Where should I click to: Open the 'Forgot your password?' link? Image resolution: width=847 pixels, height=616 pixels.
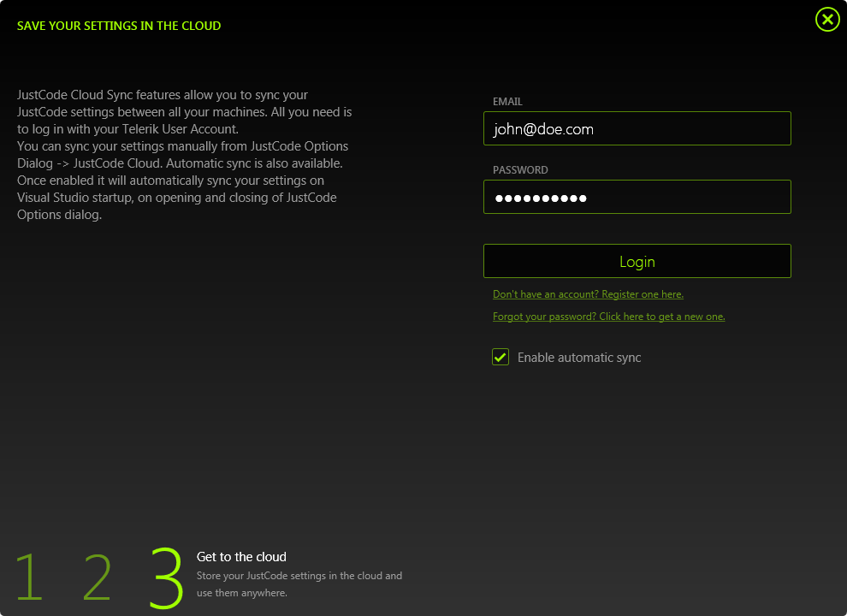tap(609, 316)
